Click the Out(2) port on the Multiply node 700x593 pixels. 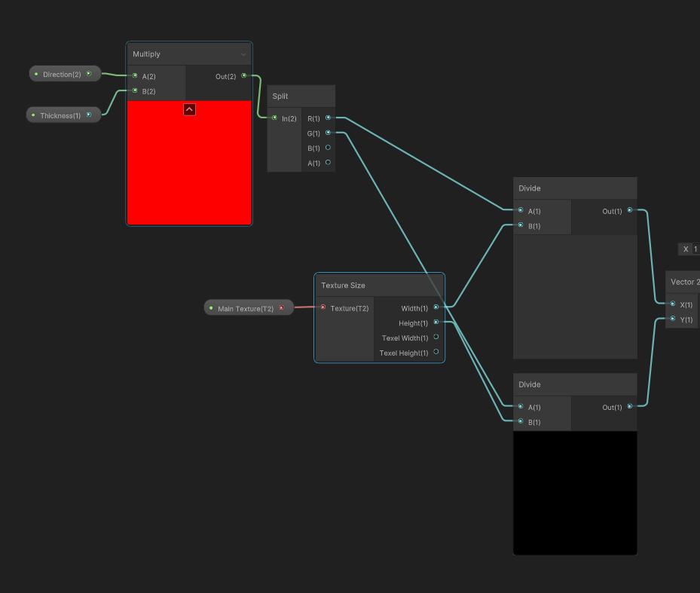point(244,75)
